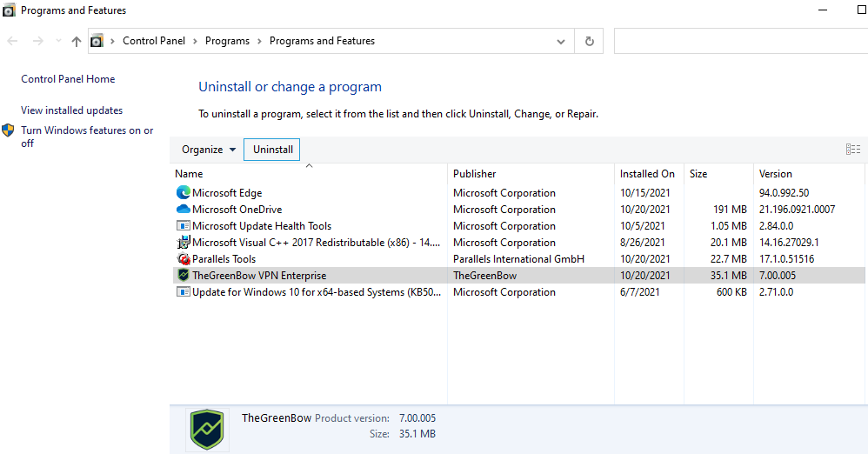Click the Back navigation arrow
The width and height of the screenshot is (868, 454).
point(13,41)
